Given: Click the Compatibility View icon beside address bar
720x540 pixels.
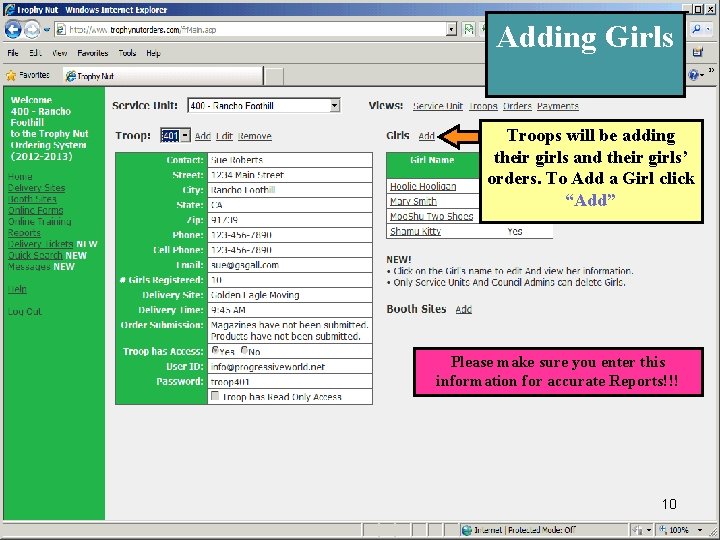Looking at the screenshot, I should (468, 30).
